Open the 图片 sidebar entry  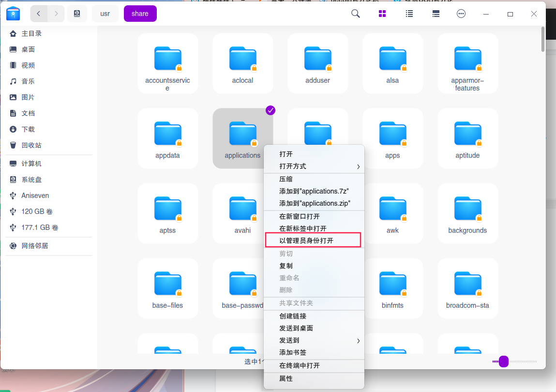27,97
